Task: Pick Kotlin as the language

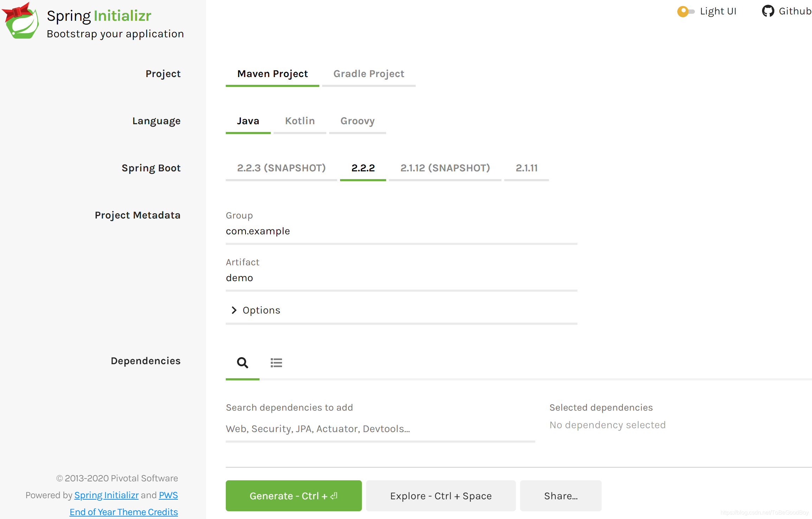Action: 300,121
